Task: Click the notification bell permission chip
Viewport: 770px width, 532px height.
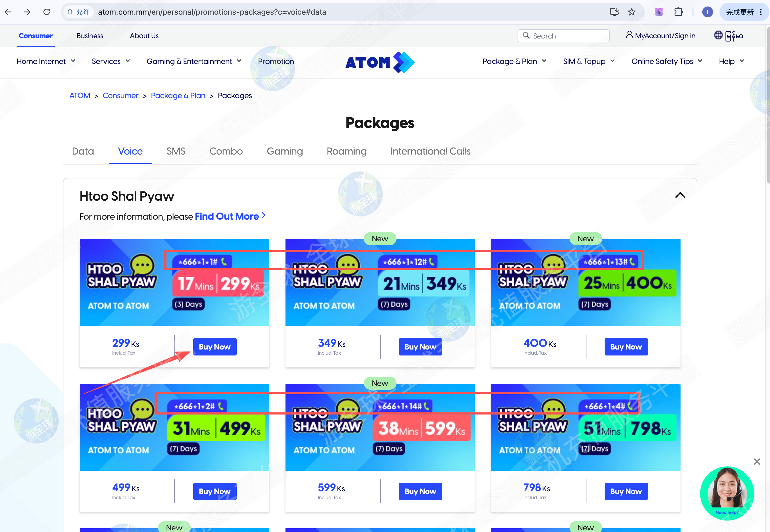Action: (78, 12)
